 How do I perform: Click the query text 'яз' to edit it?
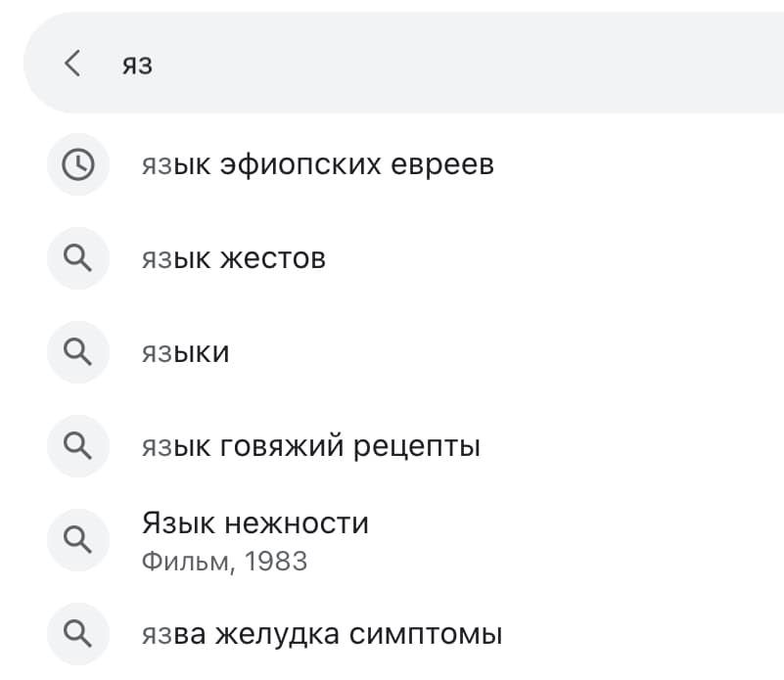point(138,63)
